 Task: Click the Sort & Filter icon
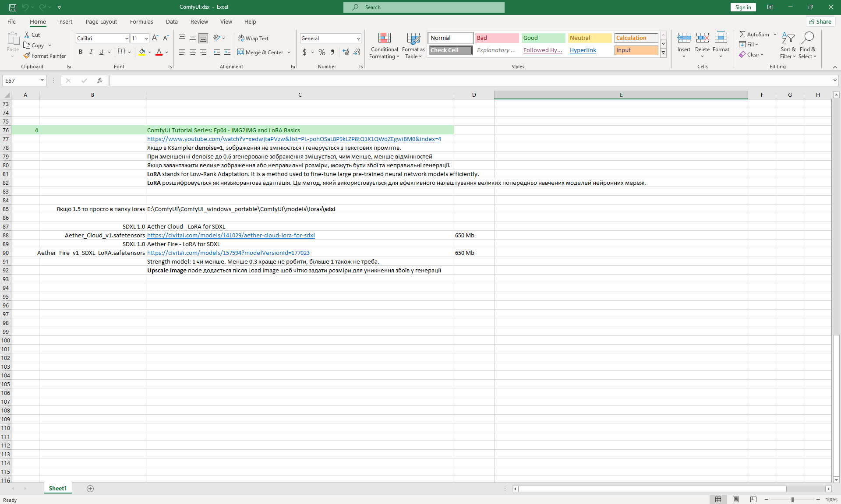pyautogui.click(x=788, y=39)
